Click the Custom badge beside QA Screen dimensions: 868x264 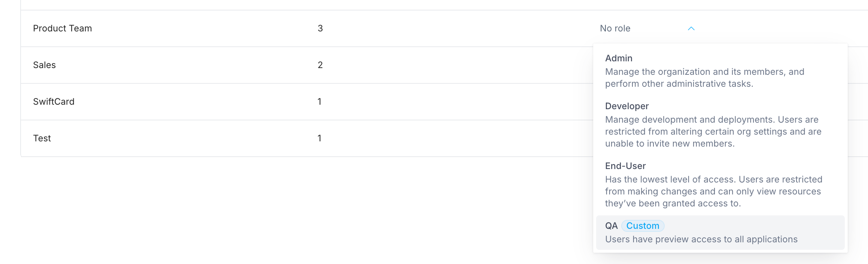point(643,225)
